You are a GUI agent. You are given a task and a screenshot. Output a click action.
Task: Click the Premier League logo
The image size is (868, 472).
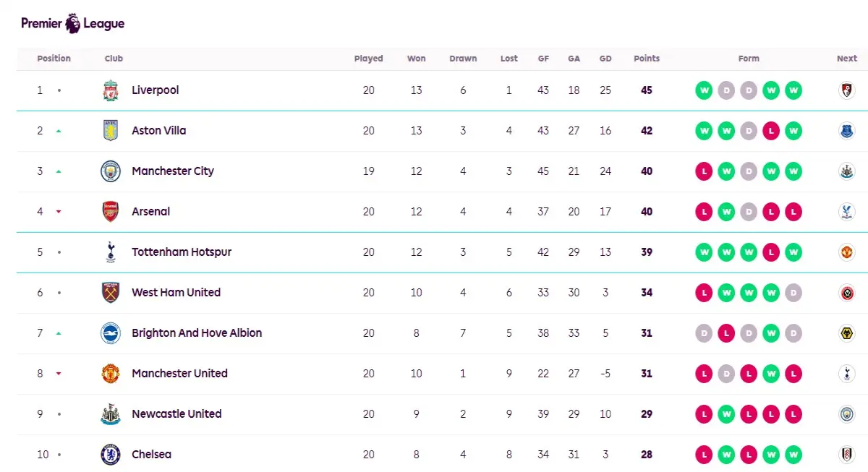[73, 24]
